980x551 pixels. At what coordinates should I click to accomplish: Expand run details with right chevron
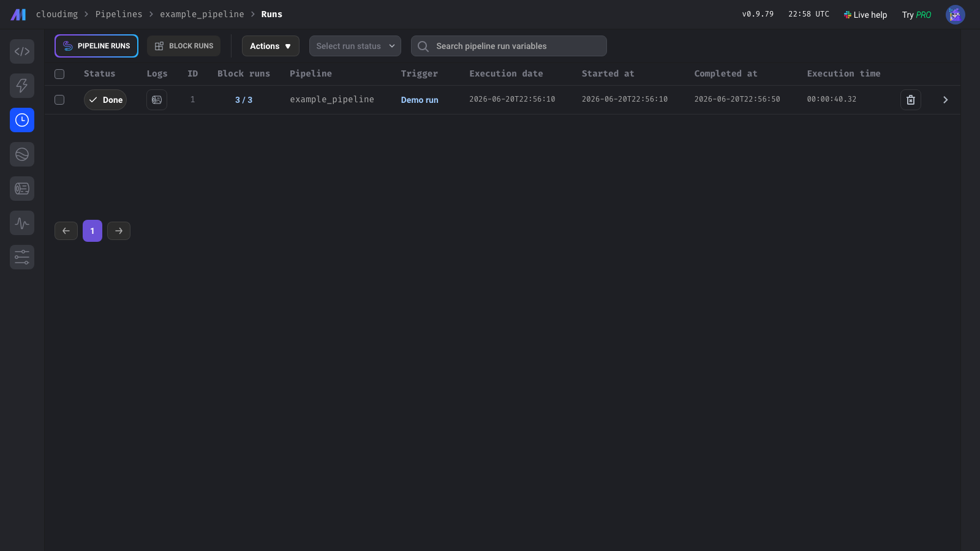945,100
